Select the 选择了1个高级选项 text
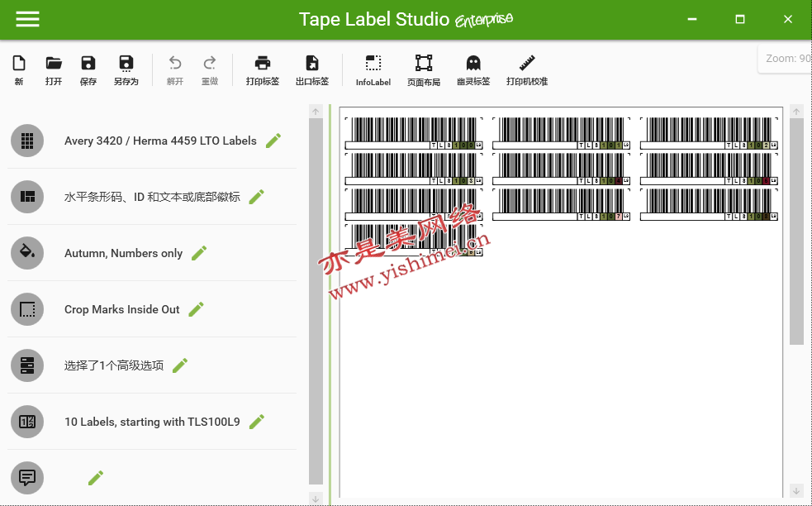Image resolution: width=812 pixels, height=506 pixels. (x=114, y=365)
